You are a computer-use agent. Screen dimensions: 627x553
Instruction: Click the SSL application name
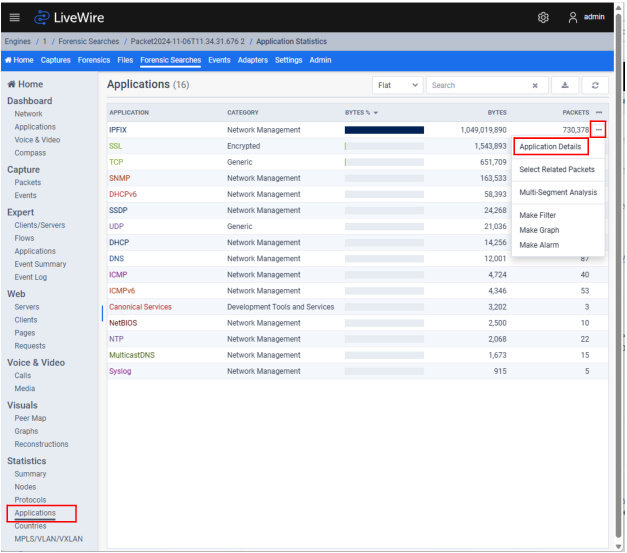116,146
